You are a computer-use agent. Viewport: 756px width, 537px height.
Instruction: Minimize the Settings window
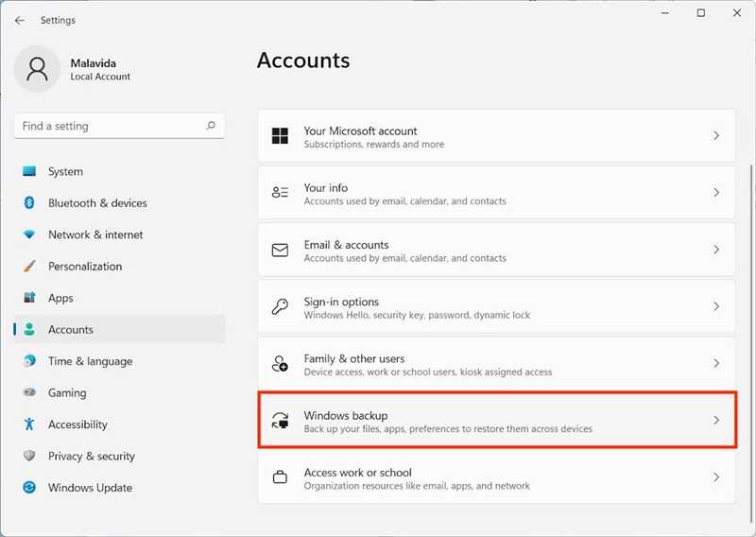click(665, 13)
